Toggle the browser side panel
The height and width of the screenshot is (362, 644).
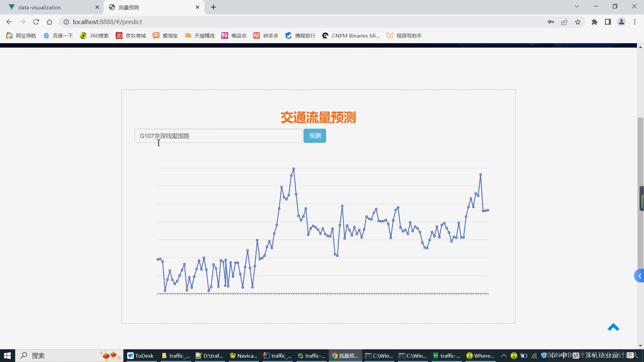tap(608, 22)
